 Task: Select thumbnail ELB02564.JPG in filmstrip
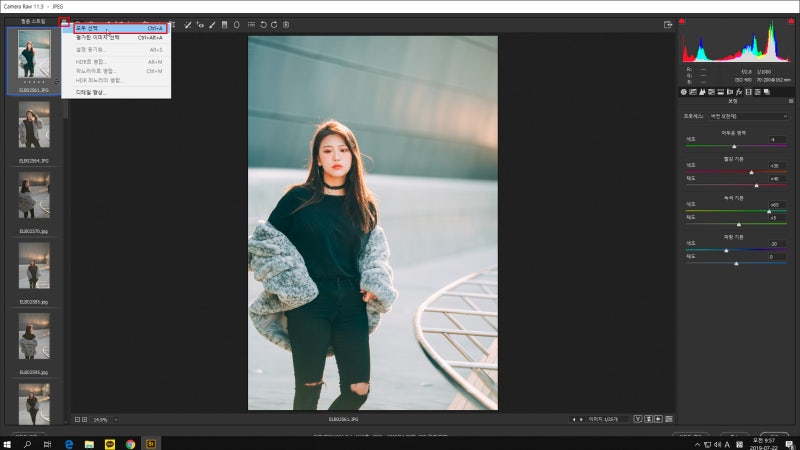tap(34, 124)
